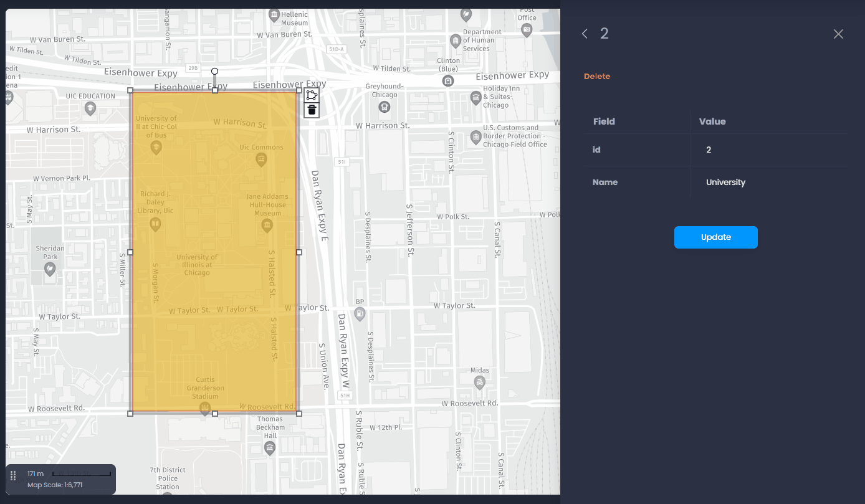
Task: Click the Value column header
Action: [712, 121]
